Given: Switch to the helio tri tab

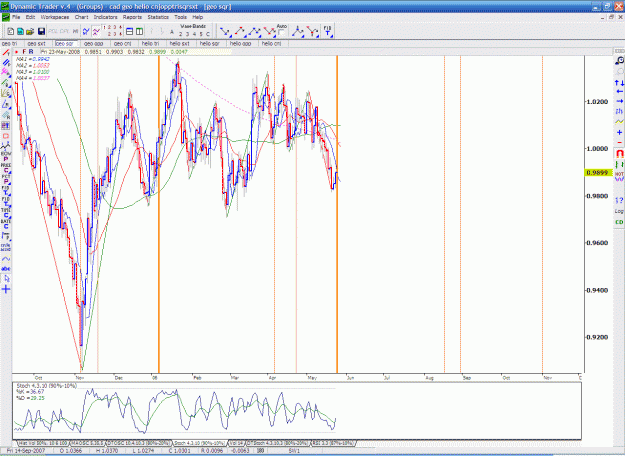Looking at the screenshot, I should (x=150, y=43).
